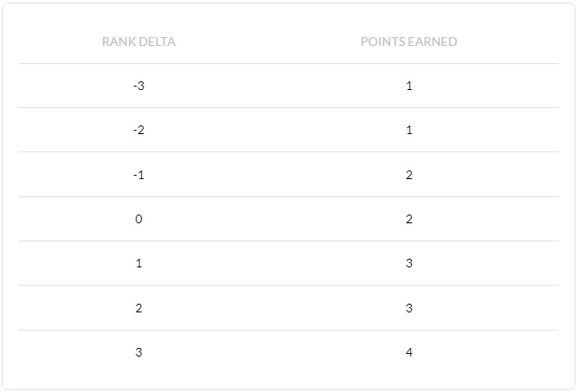
Task: Click points earned value for rank delta -3
Action: (409, 86)
